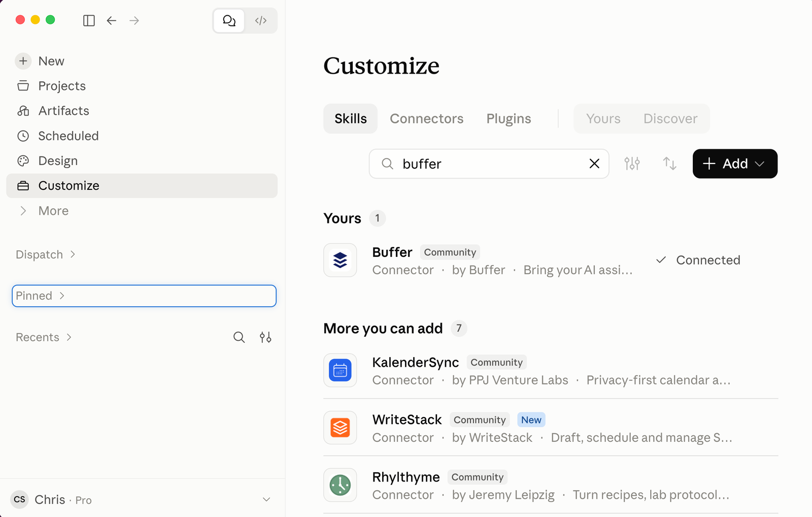The image size is (812, 517).
Task: Start a New chat
Action: (142, 61)
